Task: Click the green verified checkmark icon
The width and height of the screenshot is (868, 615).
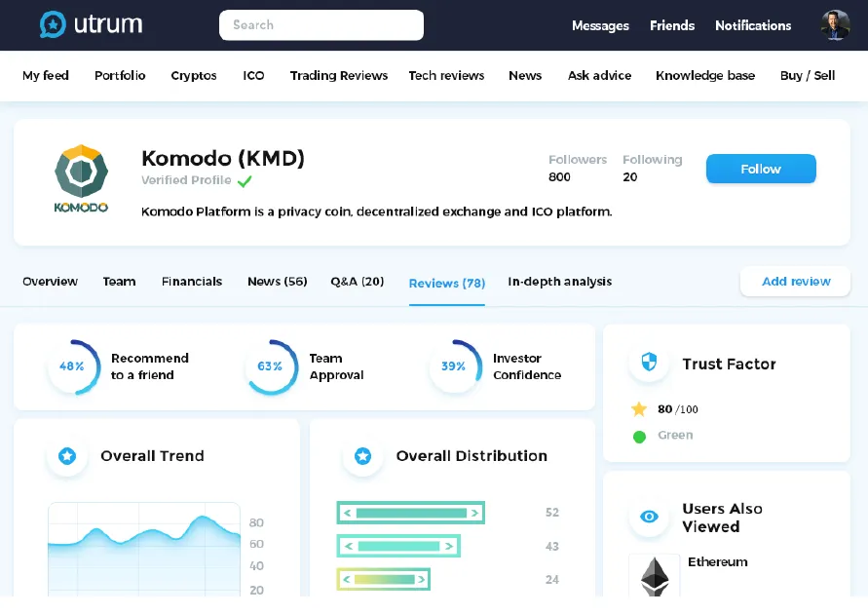Action: 245,181
